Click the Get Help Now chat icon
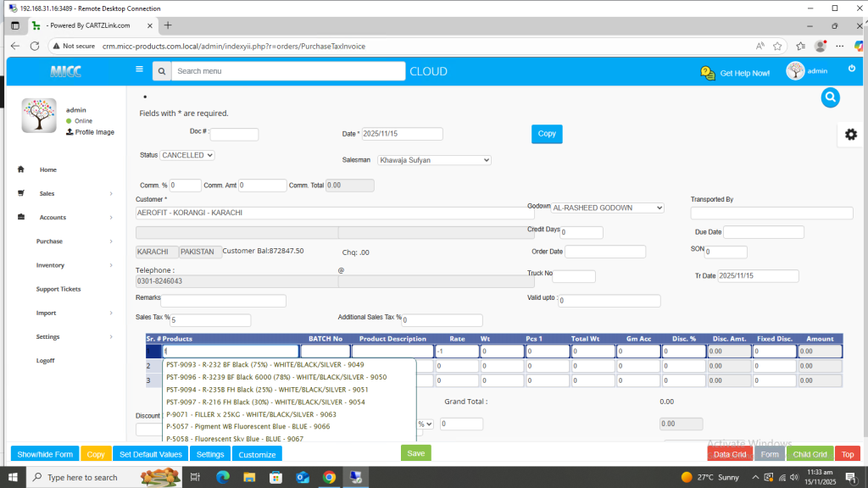This screenshot has height=488, width=868. 708,73
